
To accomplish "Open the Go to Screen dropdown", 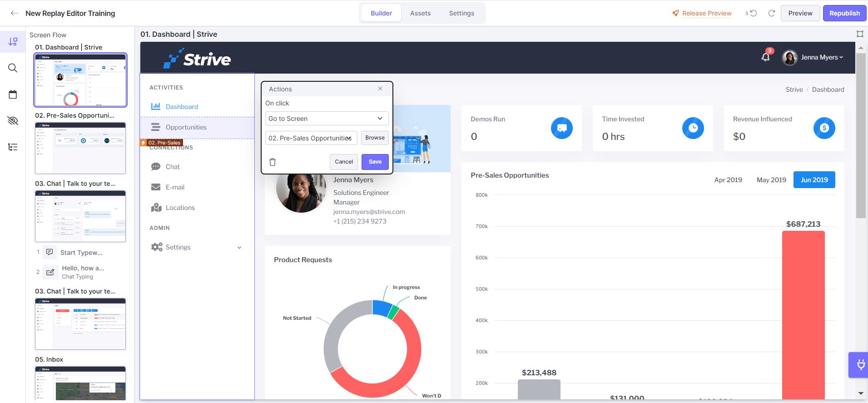I will click(327, 119).
